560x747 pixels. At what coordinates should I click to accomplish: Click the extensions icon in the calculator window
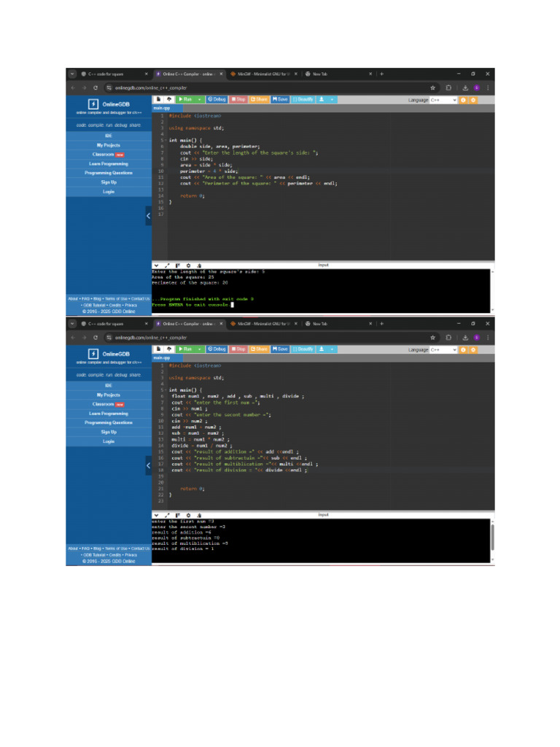pyautogui.click(x=448, y=337)
